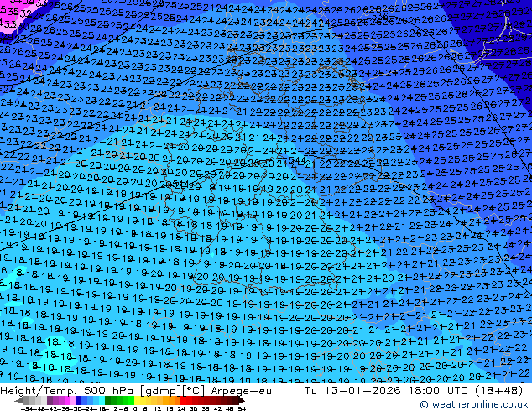Click the 54 legend scale value
Screen dimensions: 532x411
tap(242, 409)
